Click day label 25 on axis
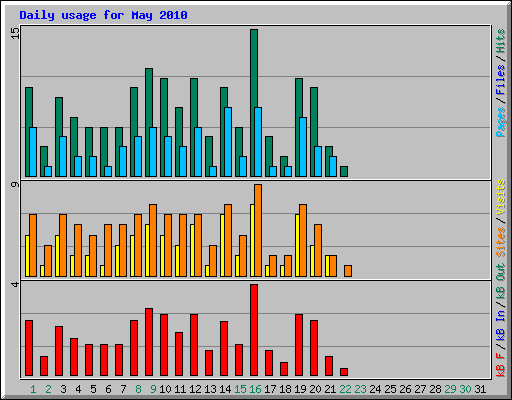Image resolution: width=512 pixels, height=400 pixels. [x=390, y=389]
